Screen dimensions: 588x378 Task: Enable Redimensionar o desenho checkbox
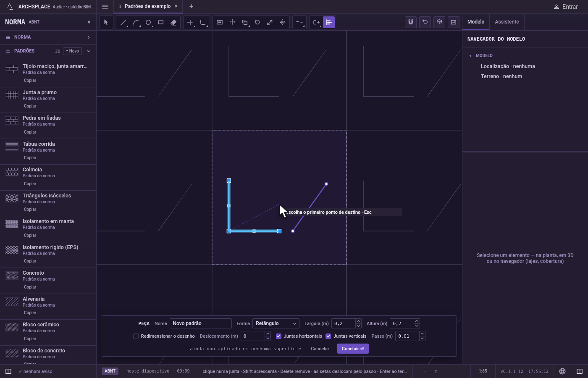[x=136, y=336]
